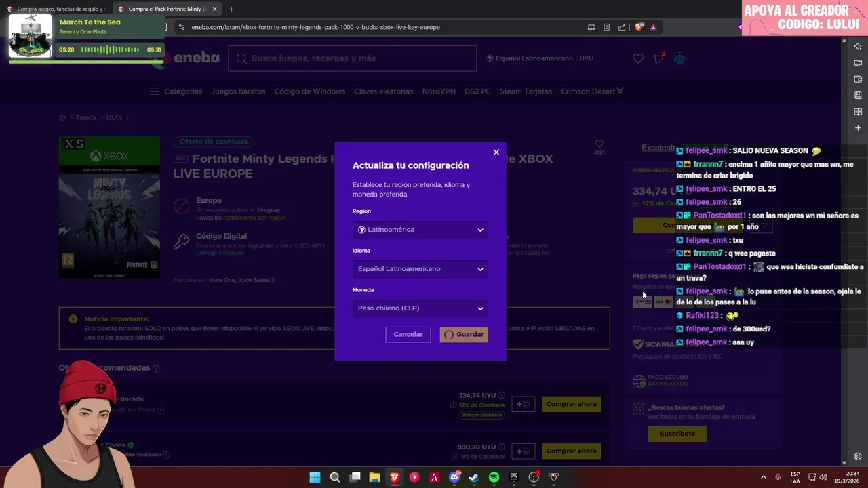The height and width of the screenshot is (488, 868).
Task: Open the user profile avatar
Action: point(679,58)
